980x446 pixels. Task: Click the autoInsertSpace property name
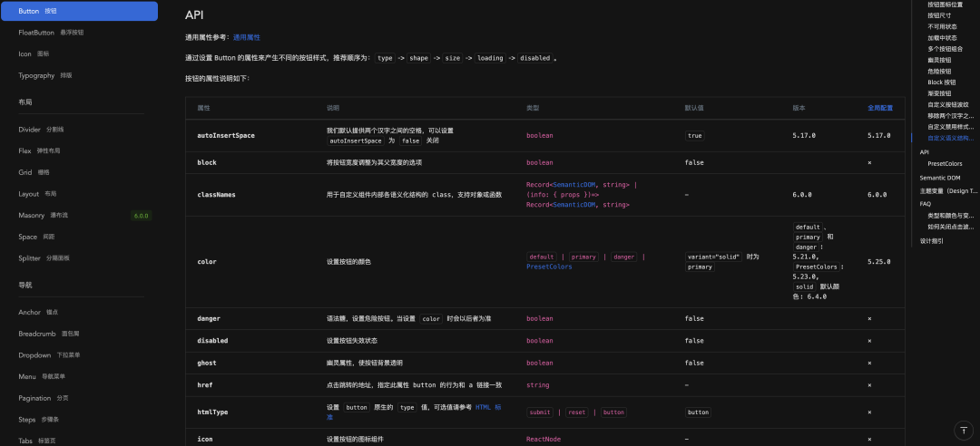226,136
